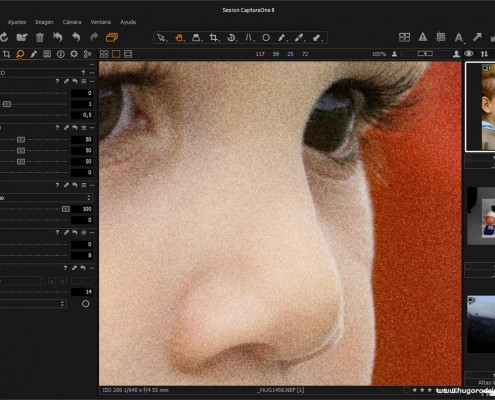Screen dimensions: 495x400
Task: Click the circle icon below value 14
Action: [x=85, y=304]
